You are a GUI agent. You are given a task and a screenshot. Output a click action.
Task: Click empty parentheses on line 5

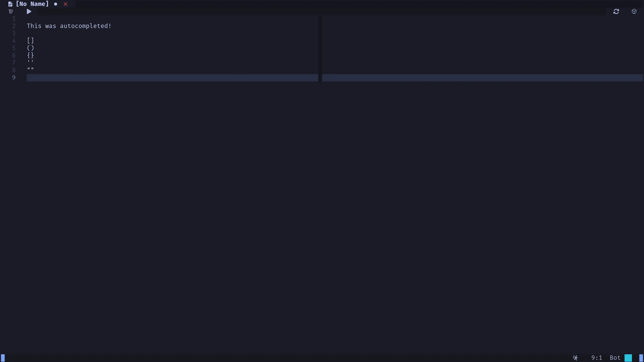click(x=30, y=48)
